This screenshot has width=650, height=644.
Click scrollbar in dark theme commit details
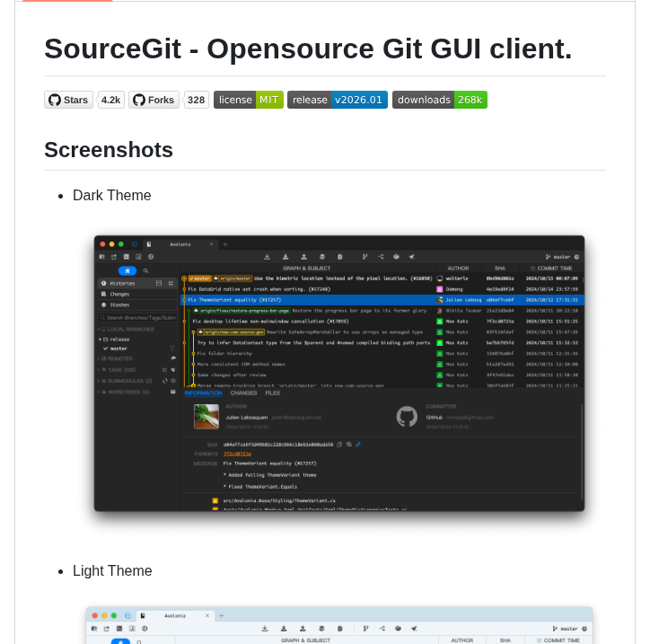(582, 452)
